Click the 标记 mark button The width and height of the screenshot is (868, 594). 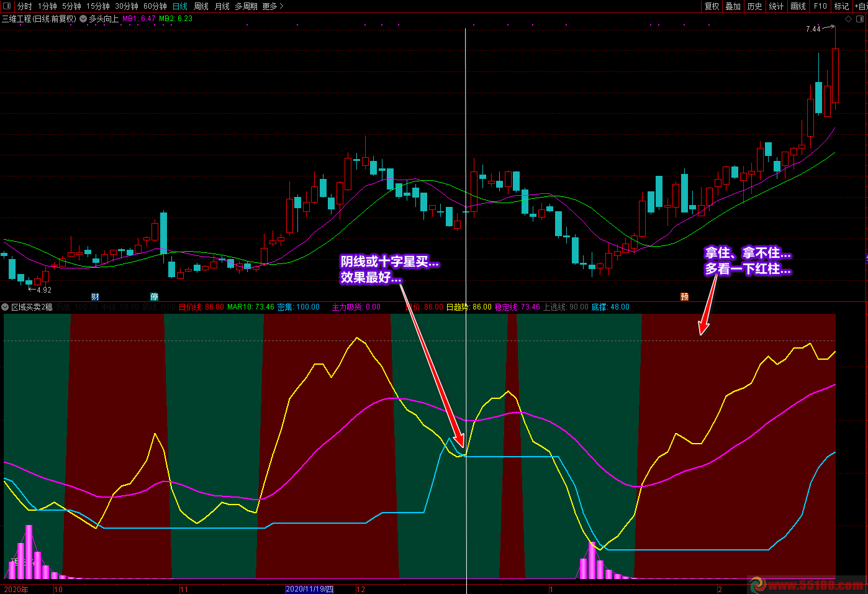click(x=841, y=6)
